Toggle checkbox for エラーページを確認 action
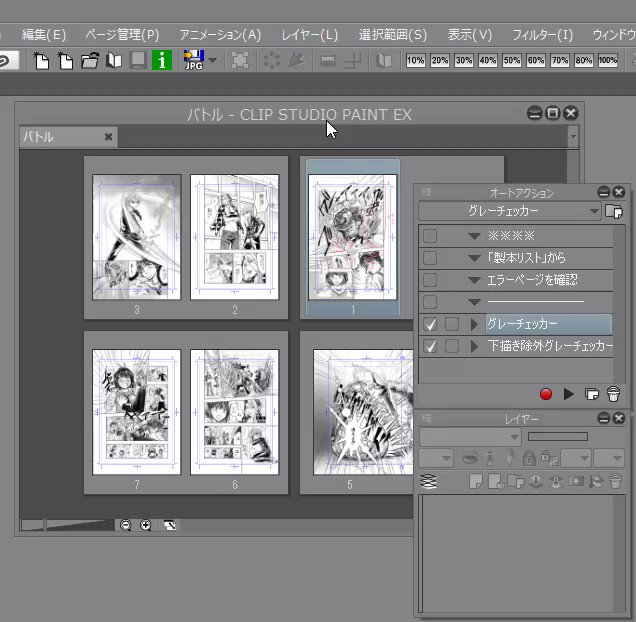Viewport: 636px width, 622px height. [x=430, y=280]
